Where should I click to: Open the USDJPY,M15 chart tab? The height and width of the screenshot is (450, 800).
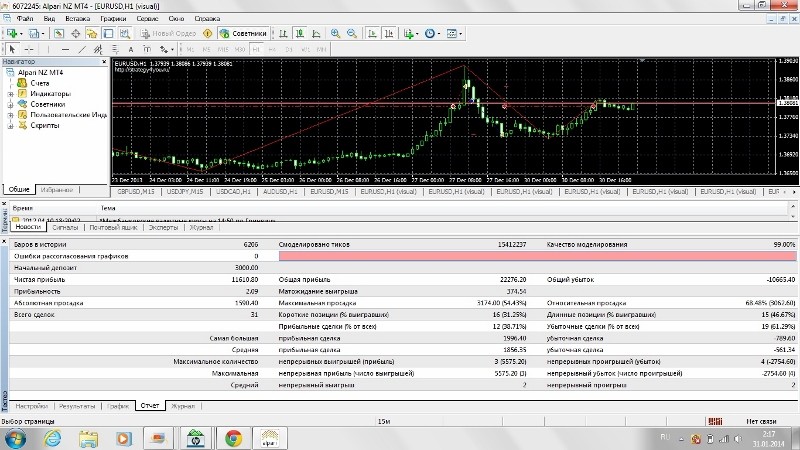tap(184, 190)
